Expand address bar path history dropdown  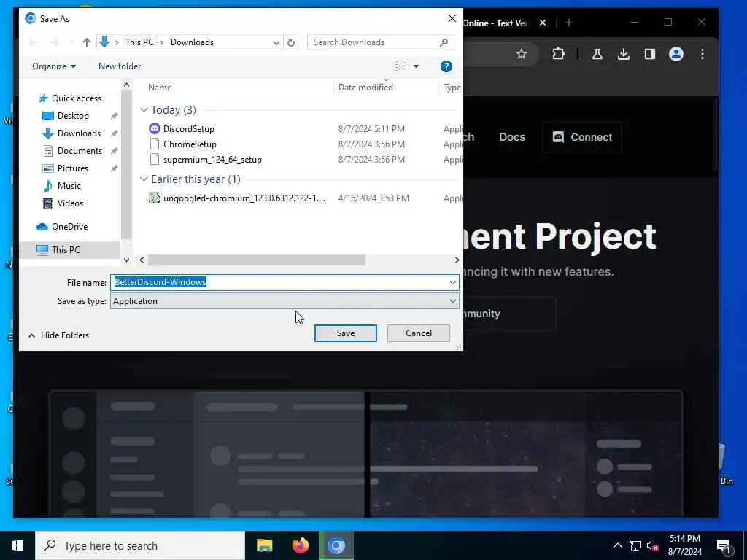coord(276,42)
